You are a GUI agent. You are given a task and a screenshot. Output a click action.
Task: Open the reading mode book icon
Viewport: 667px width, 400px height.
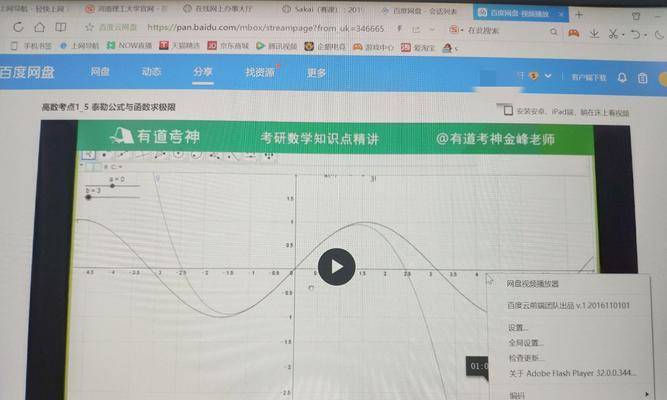(61, 27)
